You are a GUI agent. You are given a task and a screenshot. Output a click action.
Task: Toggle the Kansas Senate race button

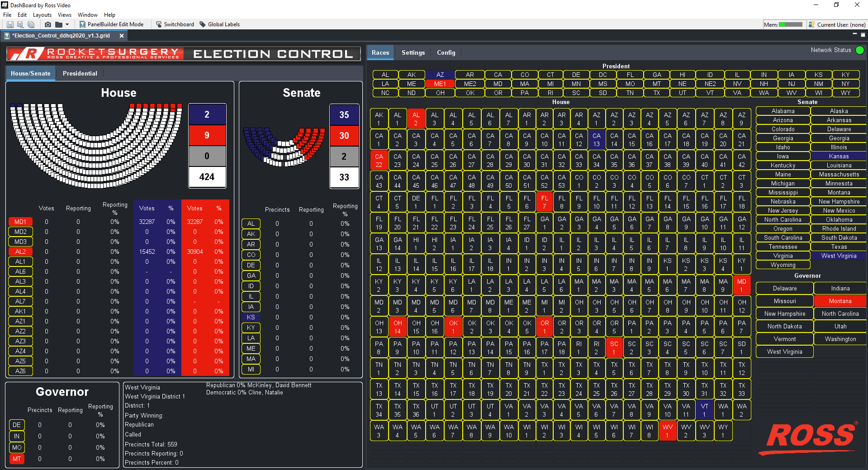coord(839,156)
